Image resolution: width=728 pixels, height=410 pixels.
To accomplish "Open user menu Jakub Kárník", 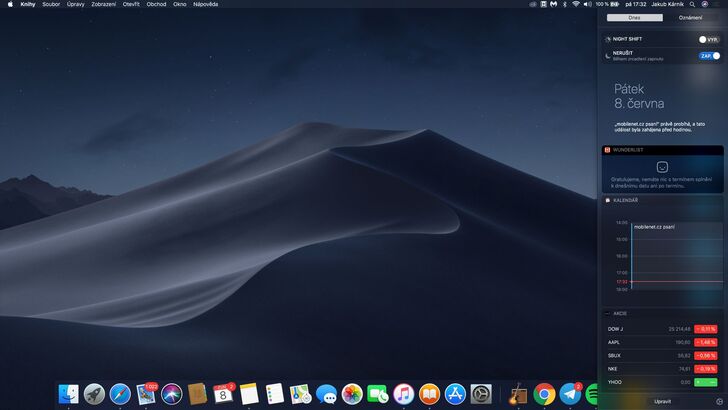I will coord(667,4).
